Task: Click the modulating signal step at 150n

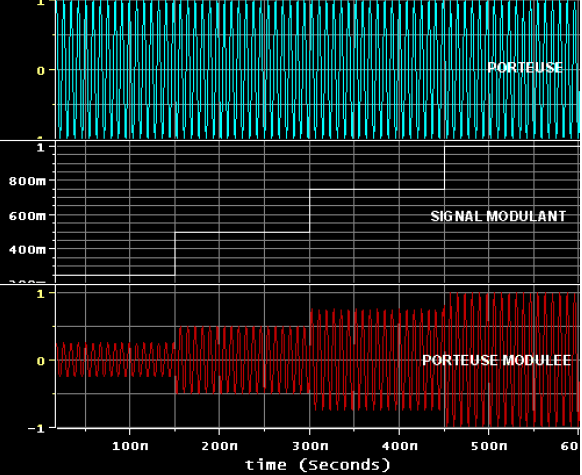Action: pyautogui.click(x=175, y=254)
